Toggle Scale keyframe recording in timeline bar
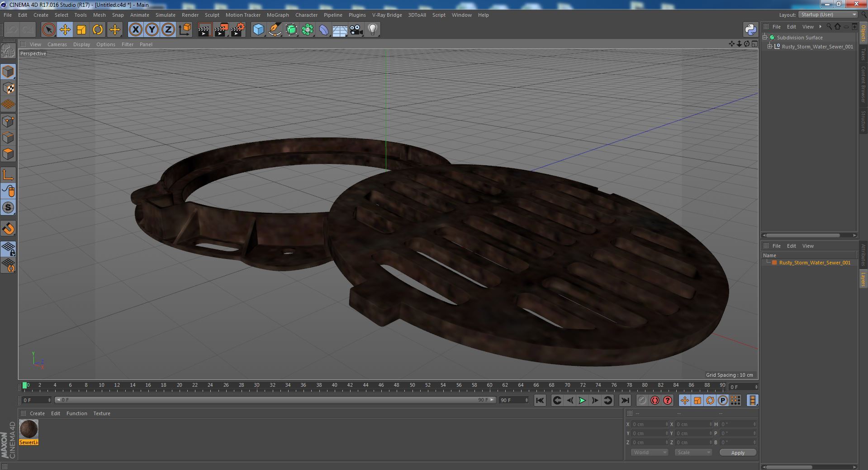The image size is (868, 470). point(697,400)
